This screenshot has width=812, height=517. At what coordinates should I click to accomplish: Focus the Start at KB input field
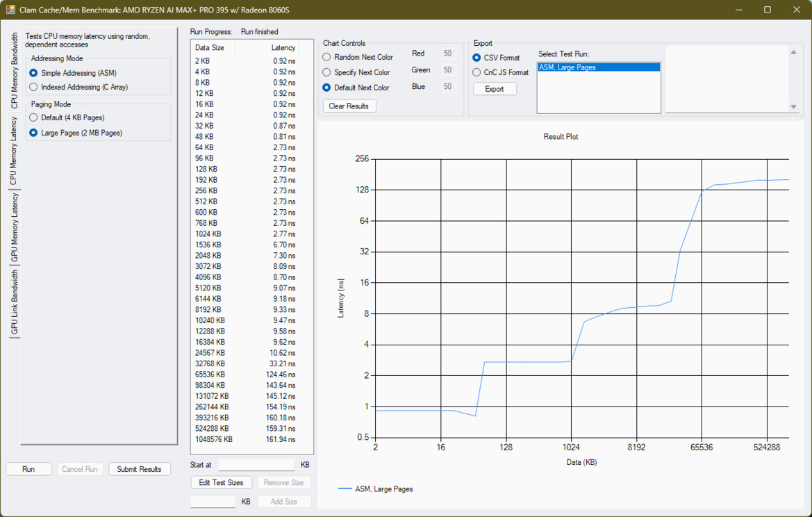pyautogui.click(x=256, y=465)
